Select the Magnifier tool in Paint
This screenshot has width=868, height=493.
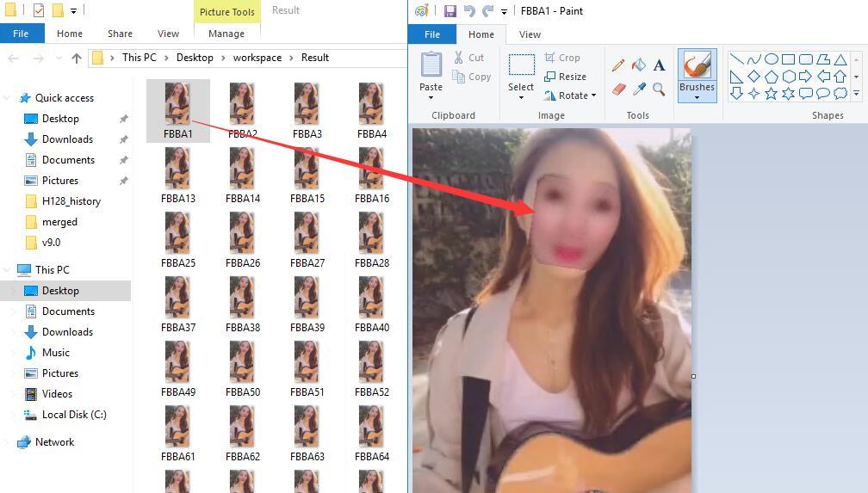click(x=659, y=89)
